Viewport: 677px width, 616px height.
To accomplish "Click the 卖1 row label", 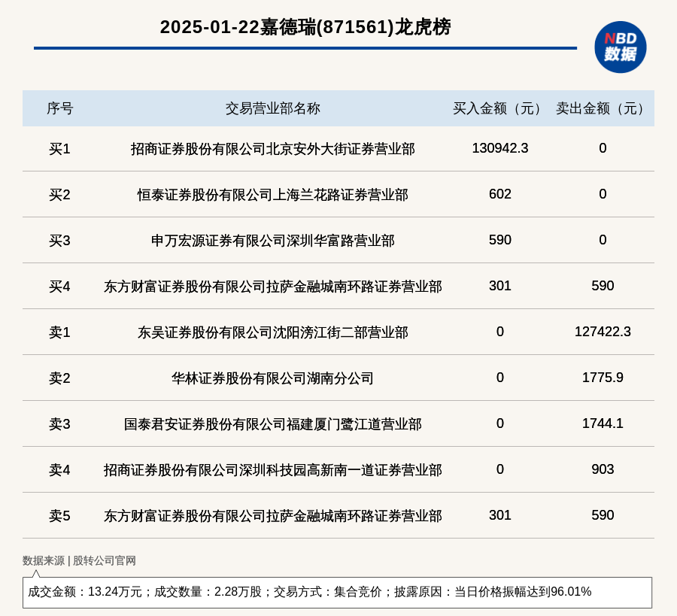I will coord(59,332).
